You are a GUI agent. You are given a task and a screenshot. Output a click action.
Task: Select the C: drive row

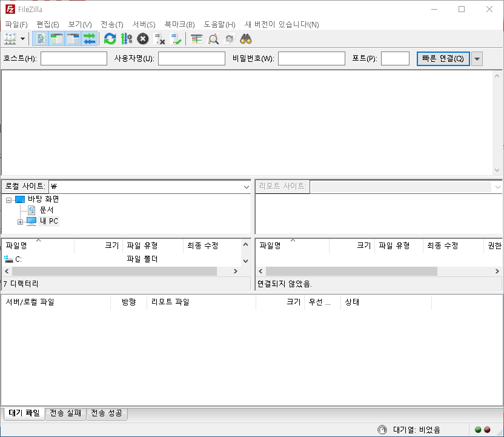122,259
